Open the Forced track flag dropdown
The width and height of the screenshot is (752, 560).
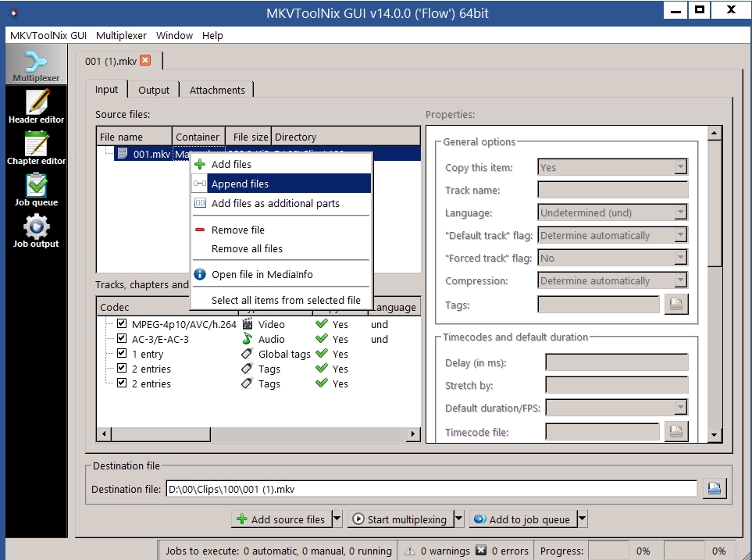(612, 258)
